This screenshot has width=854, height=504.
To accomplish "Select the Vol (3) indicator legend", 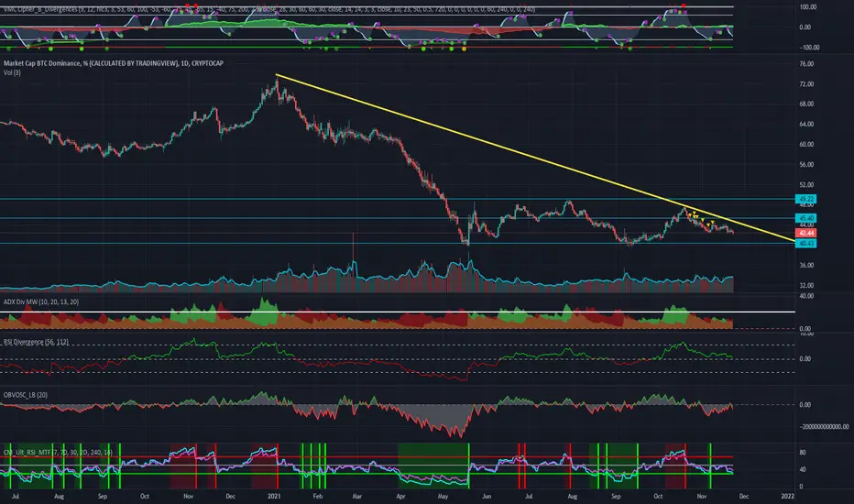I will (x=12, y=72).
